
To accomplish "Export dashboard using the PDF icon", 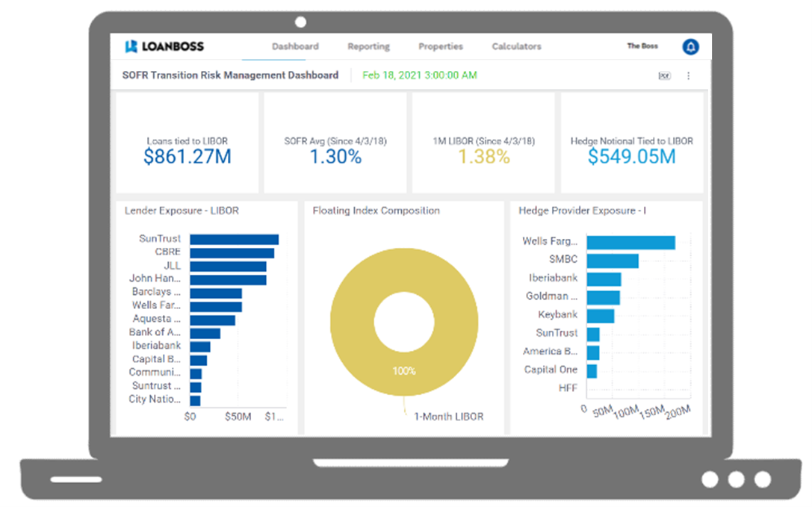I will click(664, 75).
